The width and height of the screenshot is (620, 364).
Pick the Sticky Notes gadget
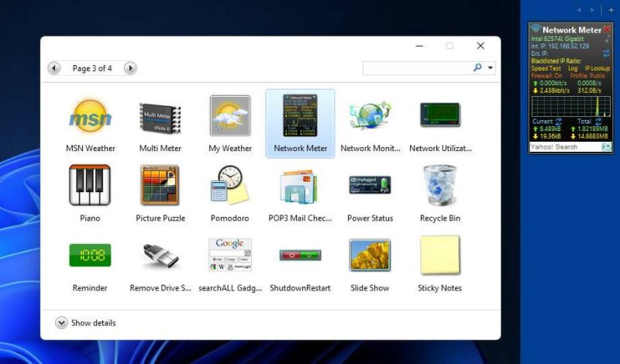(439, 256)
